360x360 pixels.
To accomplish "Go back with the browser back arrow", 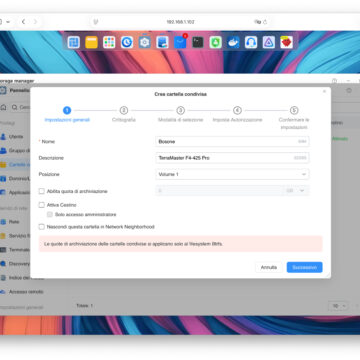I will 23,22.
